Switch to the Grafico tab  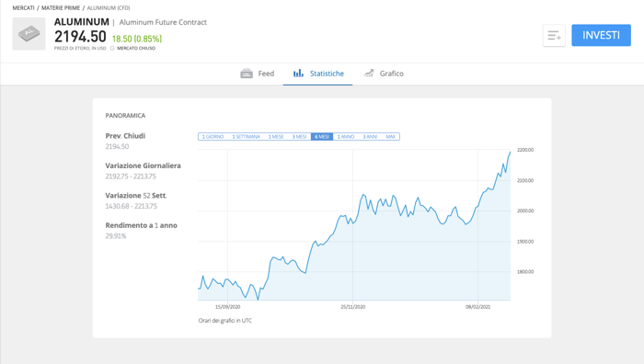(x=384, y=74)
